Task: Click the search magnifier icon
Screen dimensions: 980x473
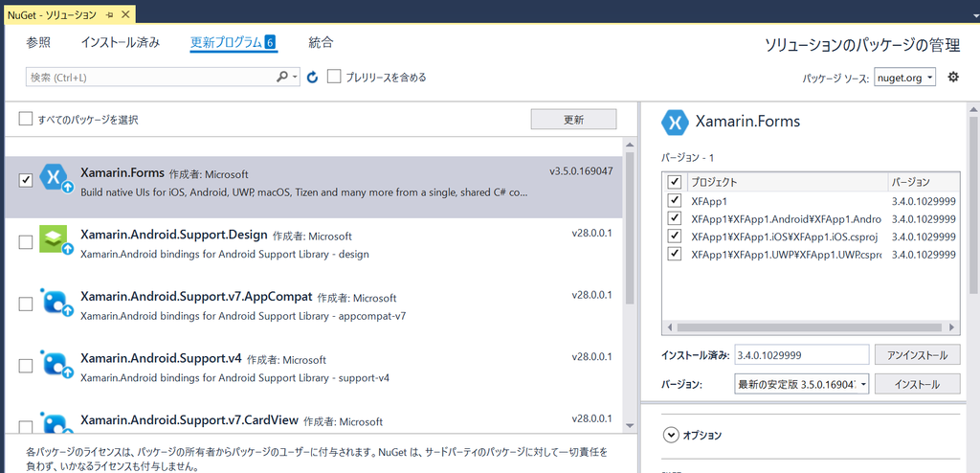Action: click(x=282, y=77)
